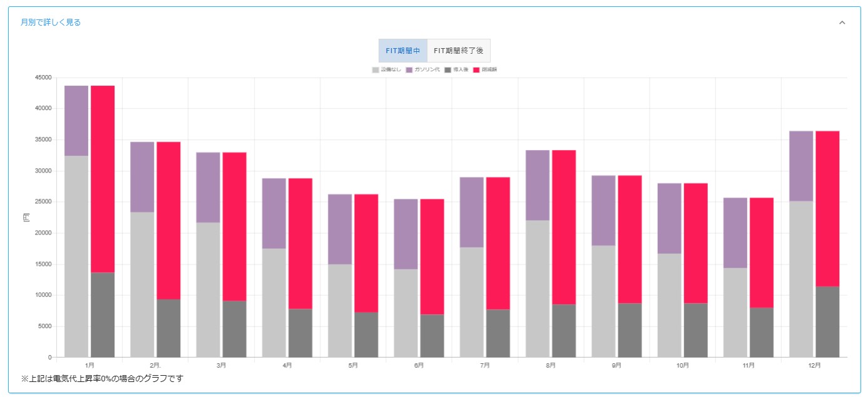Click September's dark gray 導入後 bar
Screen dimensions: 868x397
click(630, 331)
